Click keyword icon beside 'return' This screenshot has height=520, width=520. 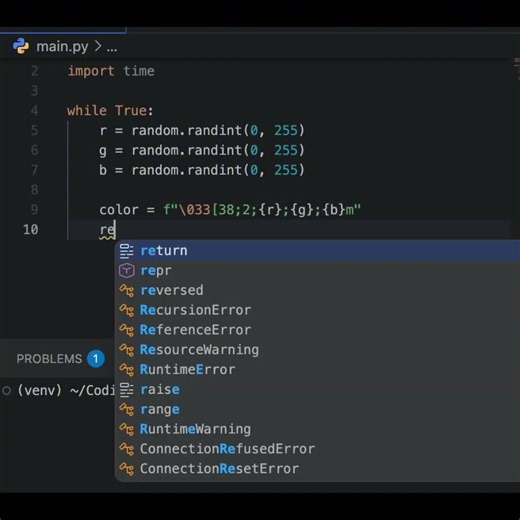pyautogui.click(x=127, y=251)
